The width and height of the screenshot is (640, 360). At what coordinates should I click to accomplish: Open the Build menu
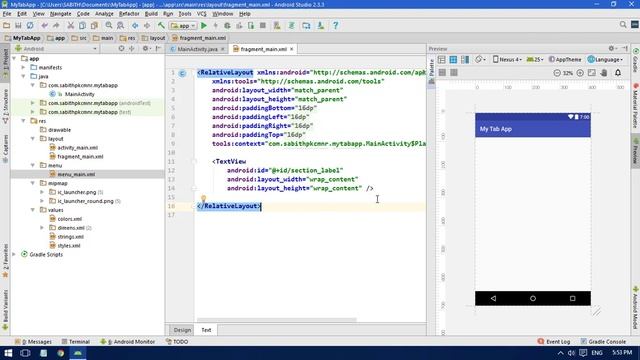[x=151, y=14]
